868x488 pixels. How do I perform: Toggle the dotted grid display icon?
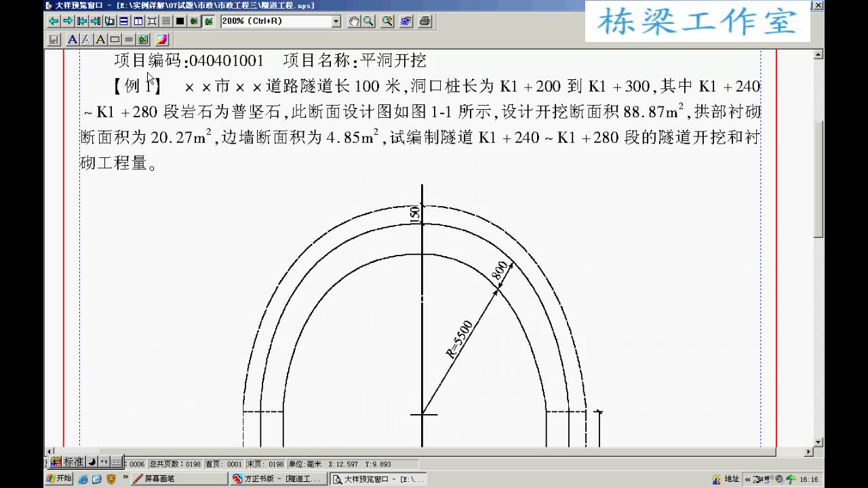[166, 21]
